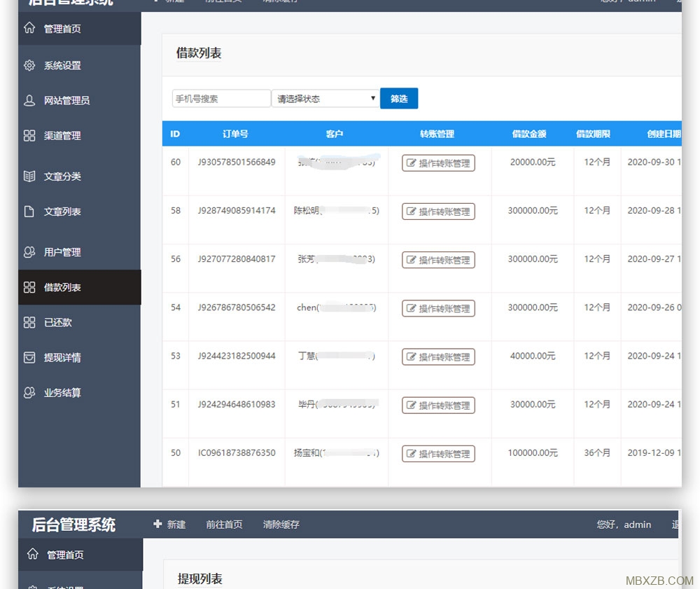
Task: Click order number J928749085914174
Action: pyautogui.click(x=237, y=210)
